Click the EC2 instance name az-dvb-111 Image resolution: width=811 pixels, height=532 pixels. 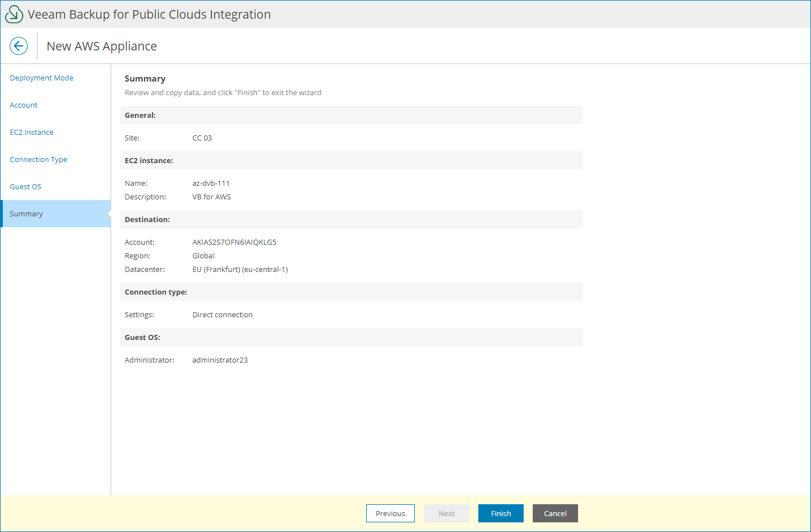click(211, 184)
